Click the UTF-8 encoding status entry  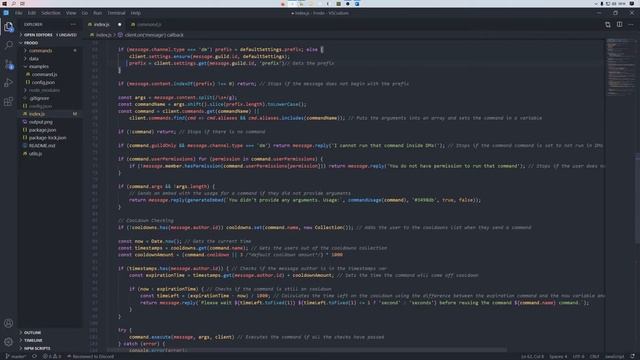pos(578,356)
